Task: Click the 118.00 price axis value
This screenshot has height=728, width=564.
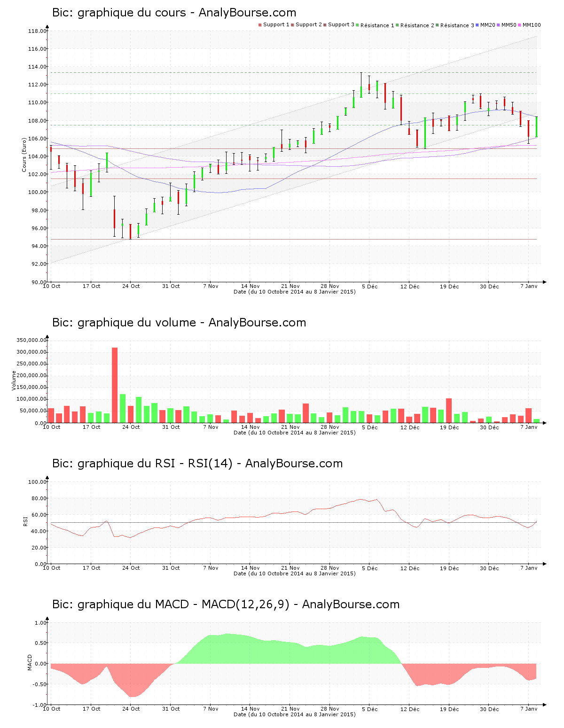Action: click(37, 31)
